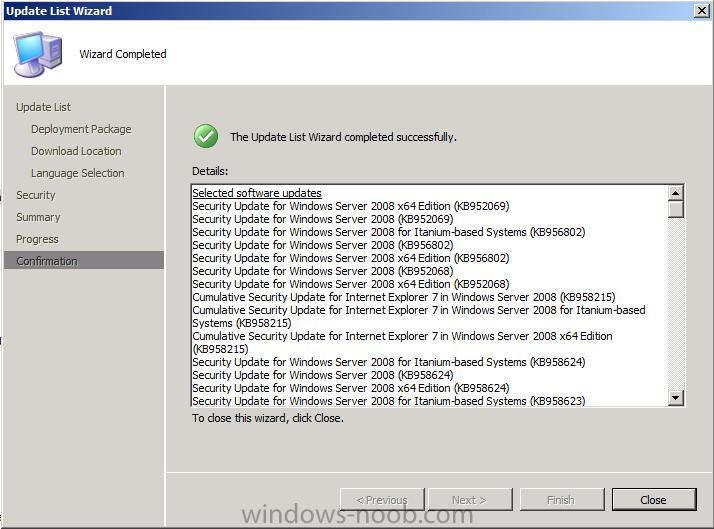
Task: Click the 'To close this wizard' instruction
Action: coord(268,418)
